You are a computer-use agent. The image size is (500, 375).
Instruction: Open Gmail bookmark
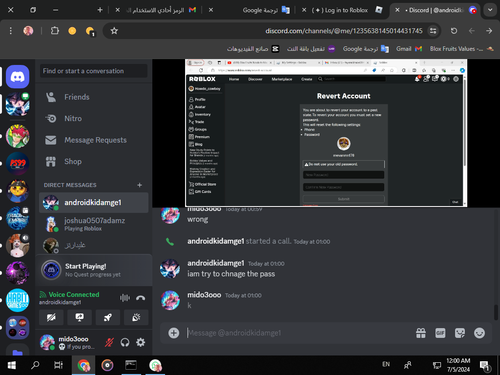(x=409, y=49)
